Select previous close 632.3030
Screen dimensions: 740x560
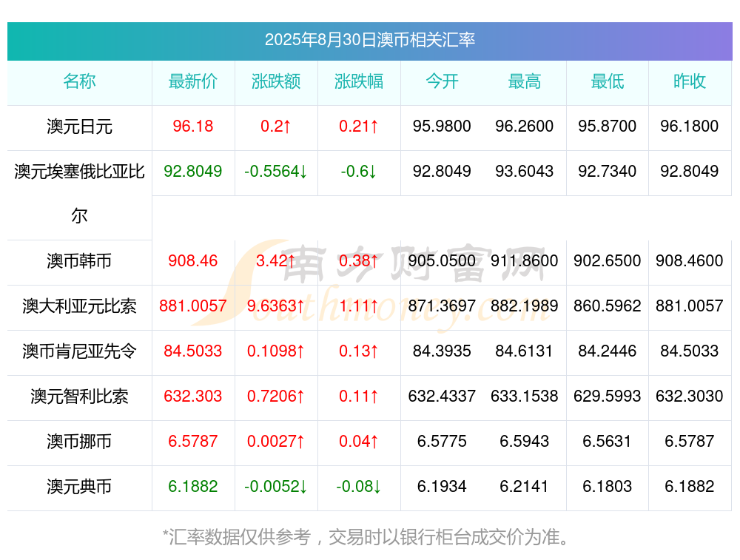690,396
